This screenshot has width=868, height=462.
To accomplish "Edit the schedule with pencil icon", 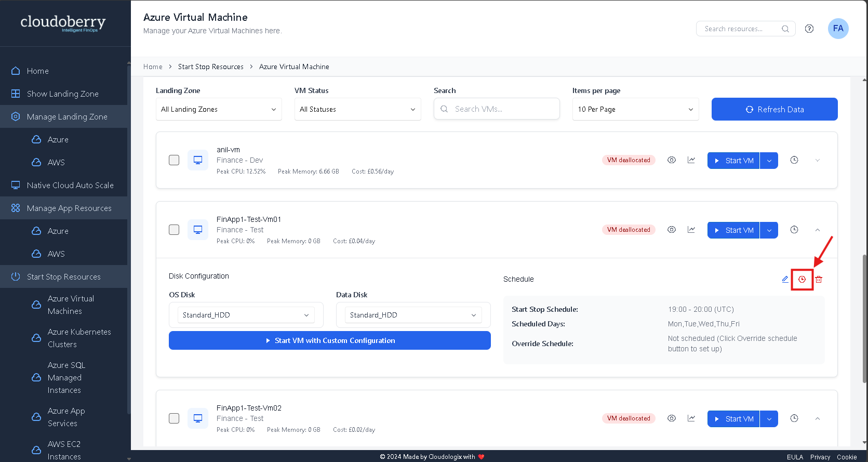I will pyautogui.click(x=785, y=279).
